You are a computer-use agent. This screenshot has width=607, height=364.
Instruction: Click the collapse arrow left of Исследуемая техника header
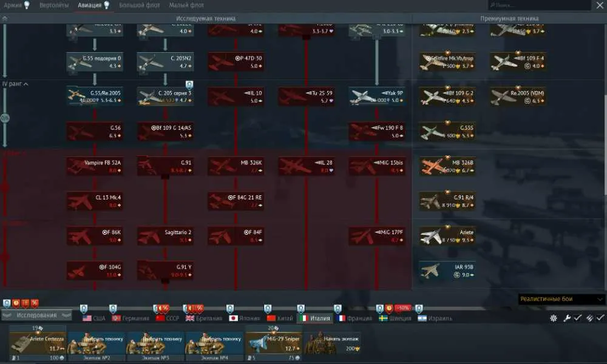(x=5, y=18)
